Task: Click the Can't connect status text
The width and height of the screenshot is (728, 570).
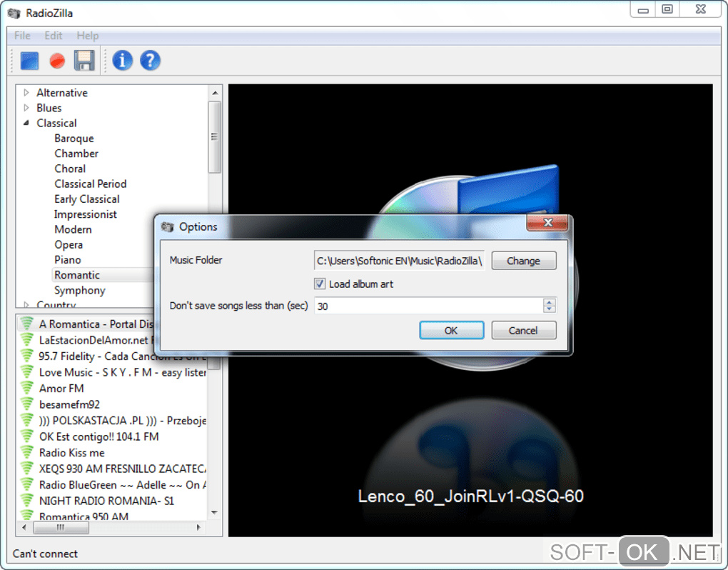Action: point(45,554)
